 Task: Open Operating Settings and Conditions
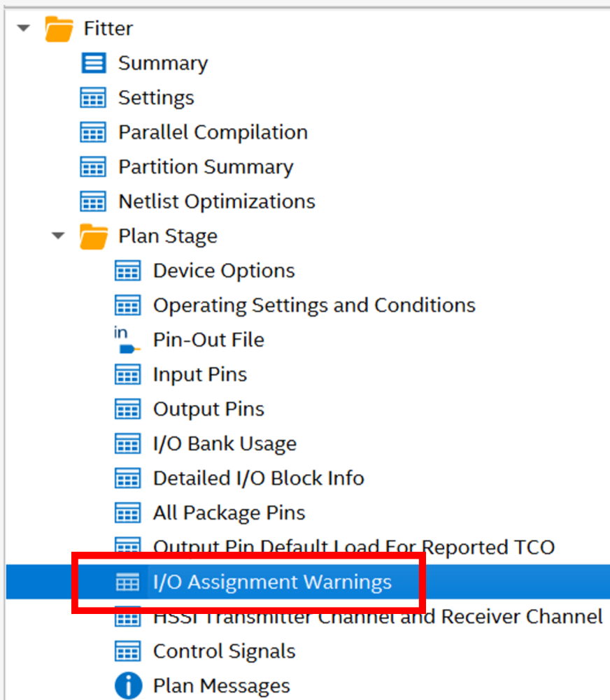[x=314, y=306]
